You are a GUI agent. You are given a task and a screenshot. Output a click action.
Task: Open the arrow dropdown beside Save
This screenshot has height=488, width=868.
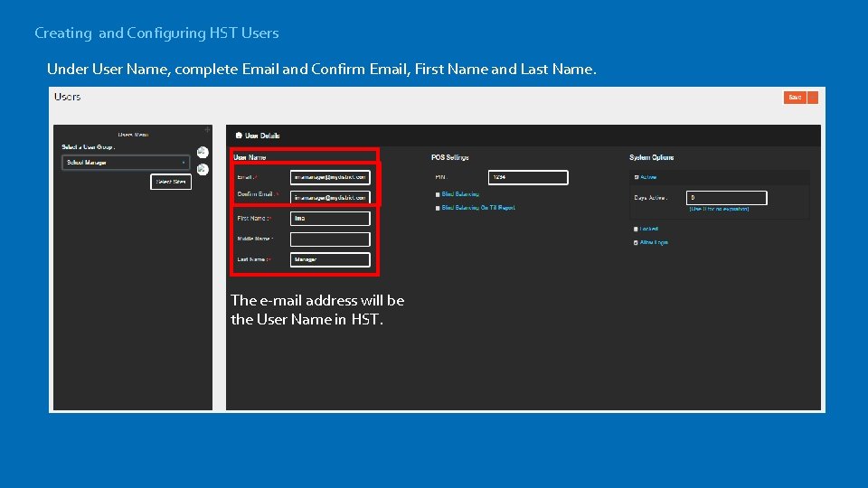tap(813, 98)
